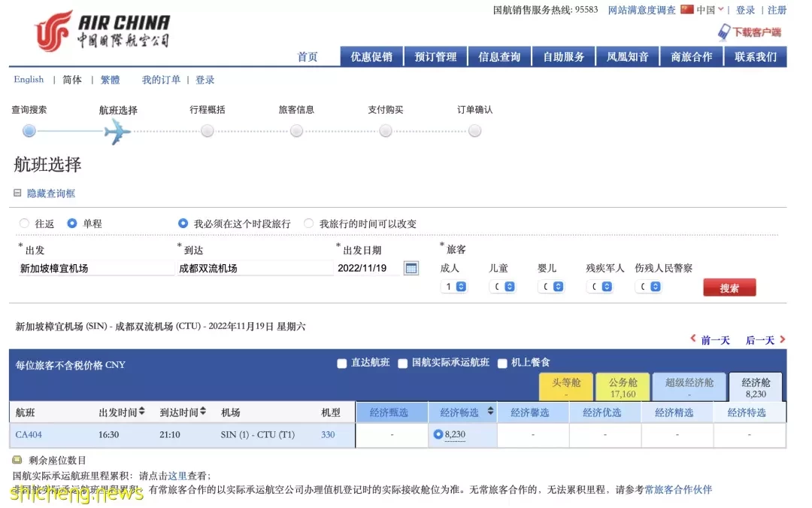Click the 隐藏查询框 link
This screenshot has height=508, width=812.
(51, 193)
